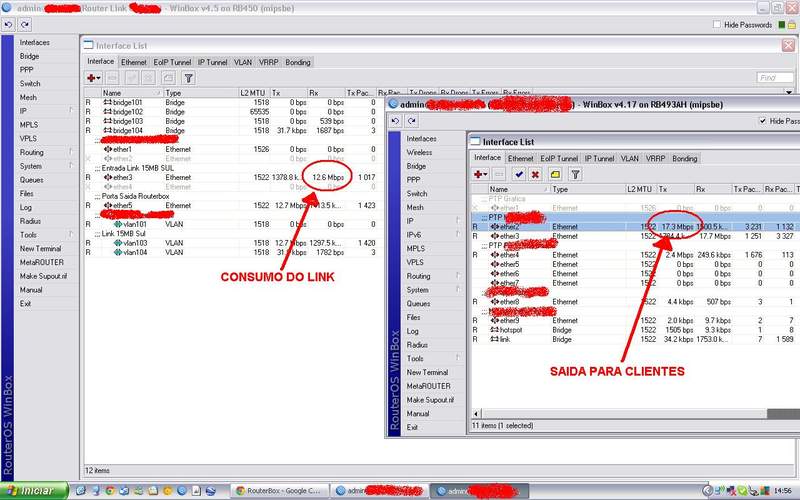
Task: Open Wireless in the front window sidebar
Action: click(419, 152)
